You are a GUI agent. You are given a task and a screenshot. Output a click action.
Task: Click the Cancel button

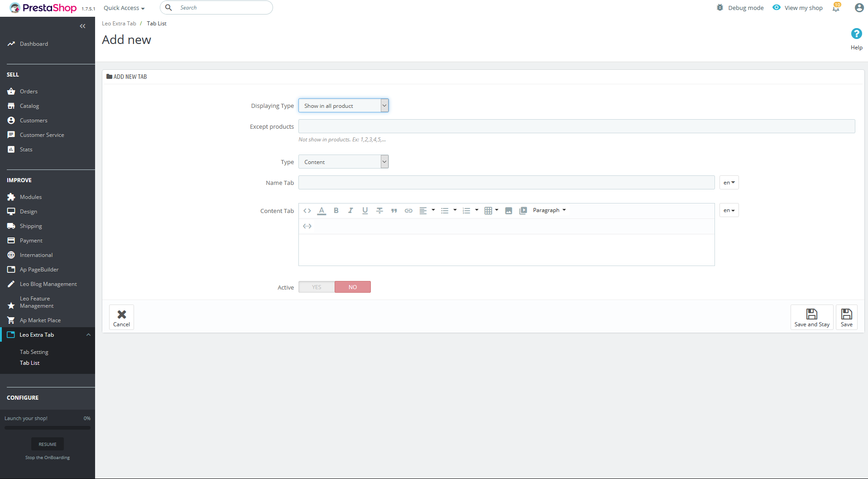point(121,317)
